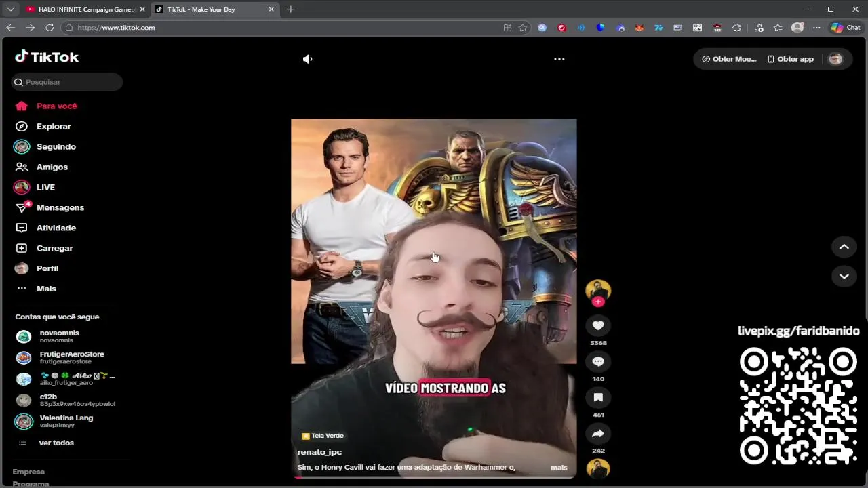Open video options three-dot menu
This screenshot has width=868, height=488.
point(559,59)
